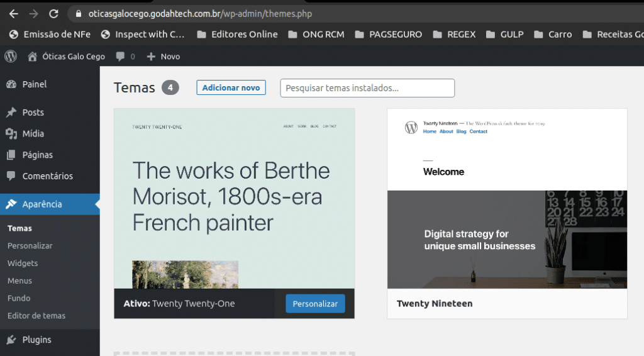The image size is (644, 356).
Task: Open the REGEX bookmark folder
Action: coord(454,35)
